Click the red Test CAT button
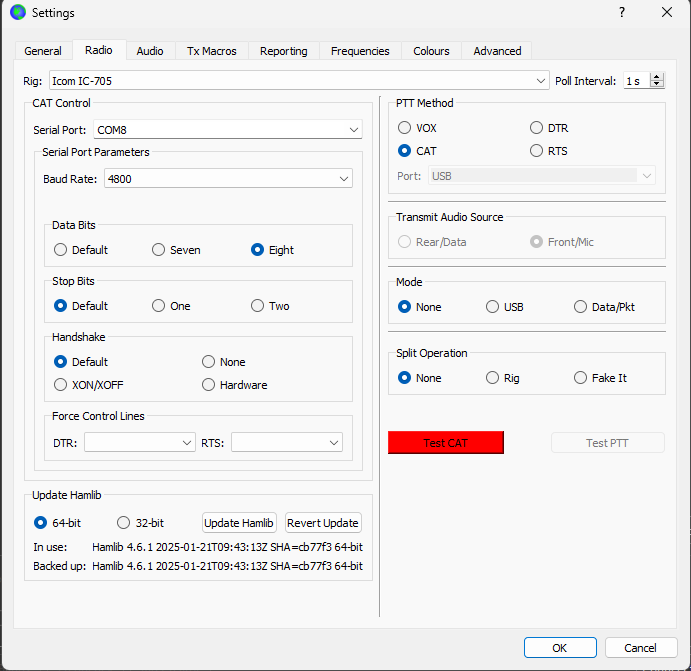This screenshot has width=691, height=671. pos(446,442)
